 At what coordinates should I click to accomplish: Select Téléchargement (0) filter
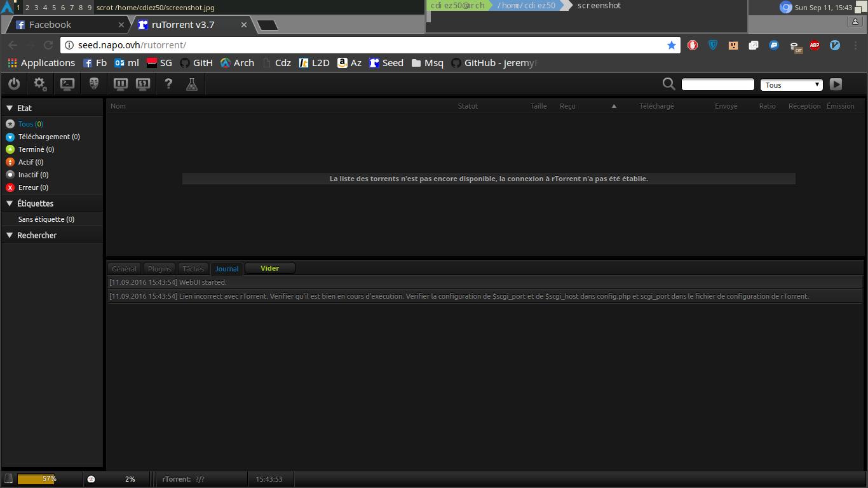49,137
